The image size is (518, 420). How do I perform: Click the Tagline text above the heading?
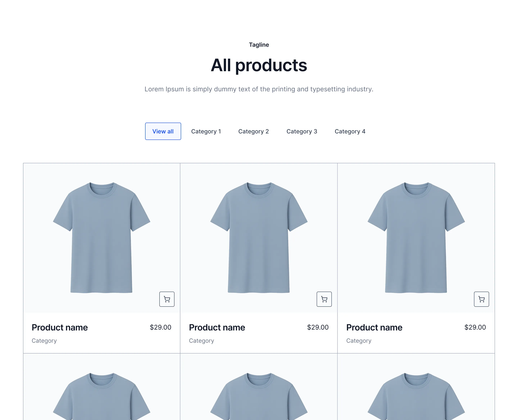point(259,45)
